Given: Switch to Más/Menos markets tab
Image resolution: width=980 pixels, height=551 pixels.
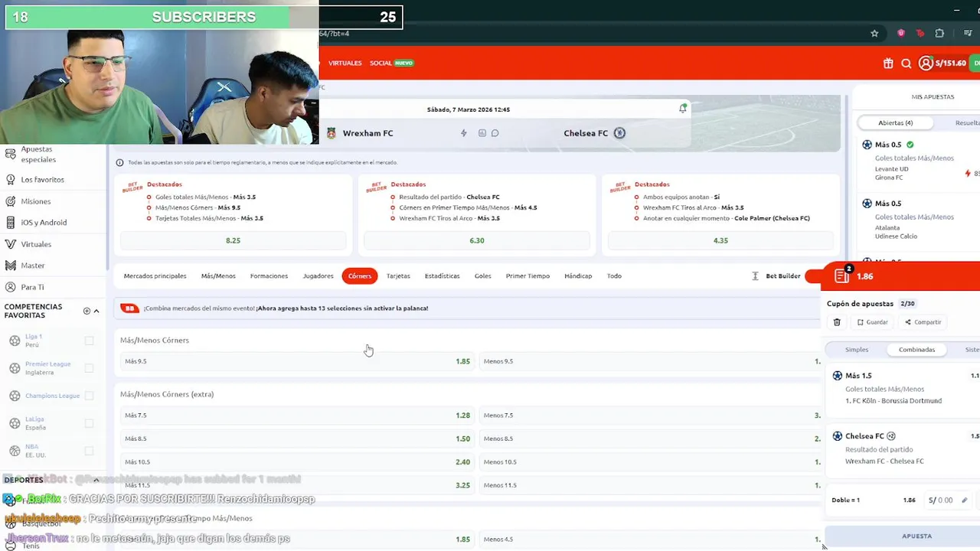Looking at the screenshot, I should (x=218, y=276).
